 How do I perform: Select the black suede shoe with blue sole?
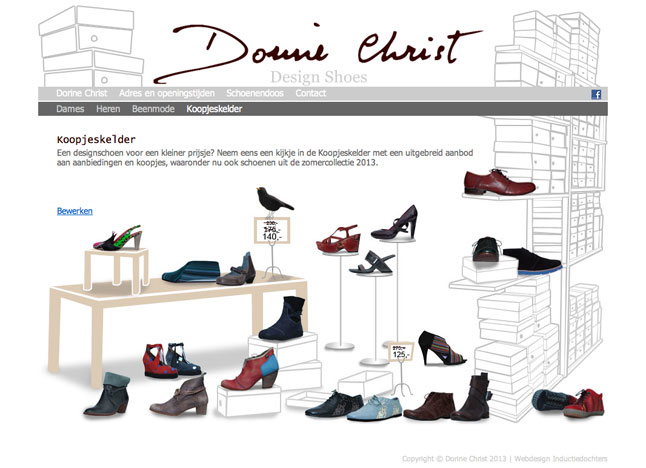point(530,260)
